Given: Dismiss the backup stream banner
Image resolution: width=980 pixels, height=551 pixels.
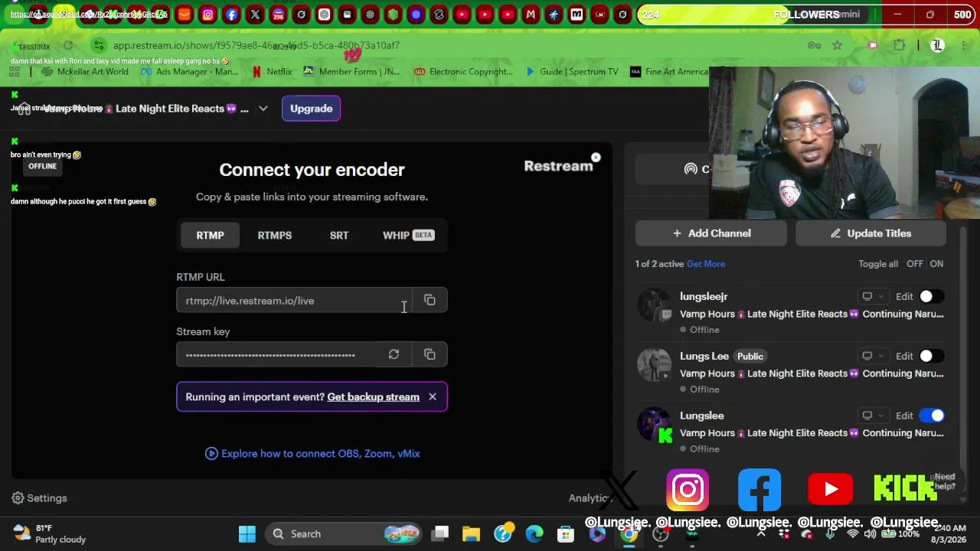Looking at the screenshot, I should [x=433, y=396].
